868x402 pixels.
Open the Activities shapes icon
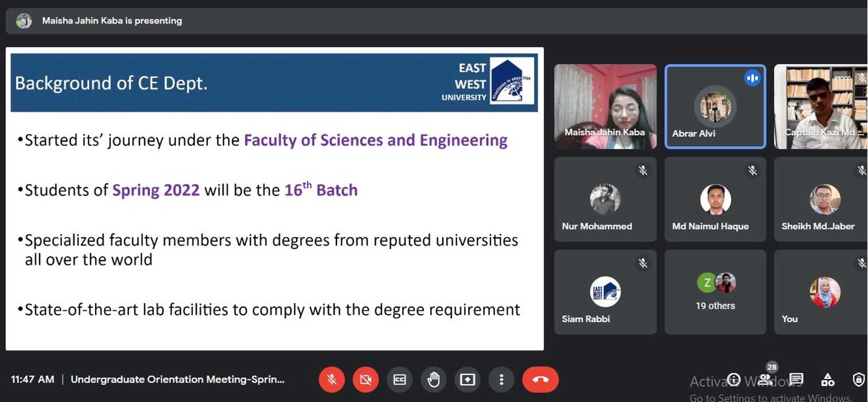click(827, 380)
